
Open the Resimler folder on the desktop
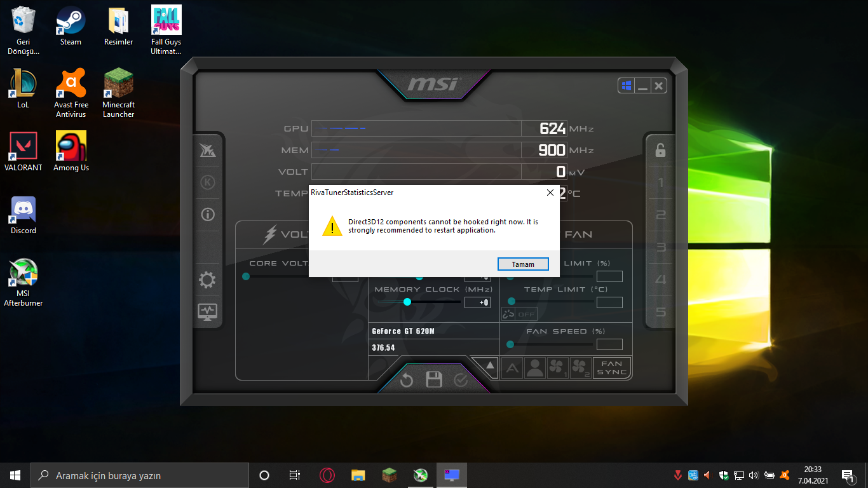pyautogui.click(x=118, y=26)
